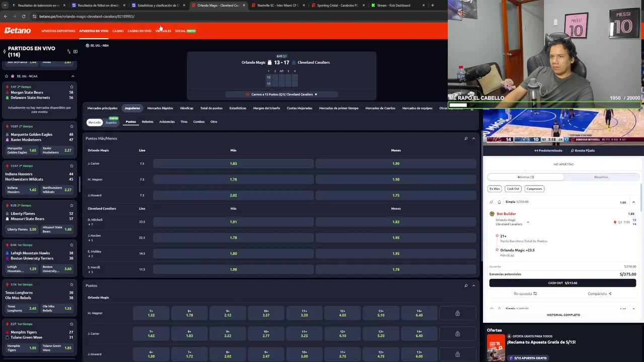The width and height of the screenshot is (644, 362).
Task: Switch to Resueltas bets
Action: point(601,177)
